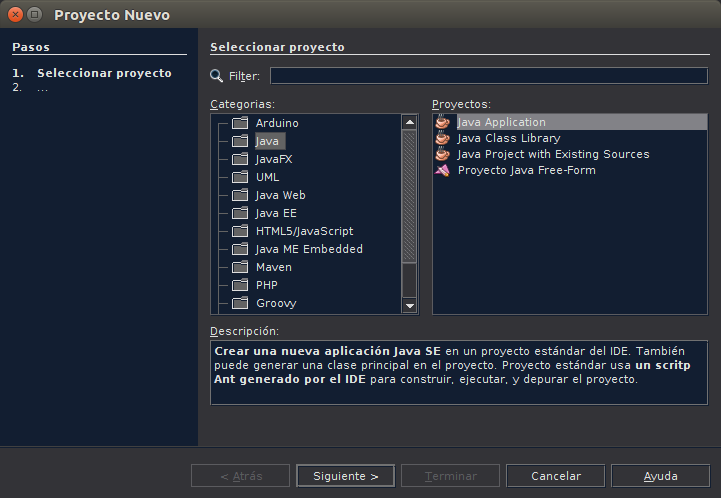This screenshot has height=498, width=721.
Task: Click the categories scrollbar up arrow
Action: pos(409,122)
